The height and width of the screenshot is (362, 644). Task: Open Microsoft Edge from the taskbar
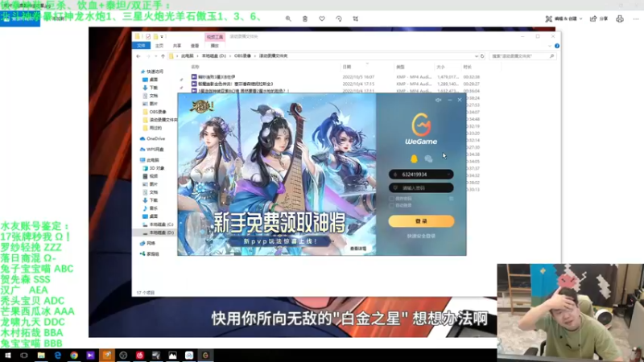click(57, 356)
